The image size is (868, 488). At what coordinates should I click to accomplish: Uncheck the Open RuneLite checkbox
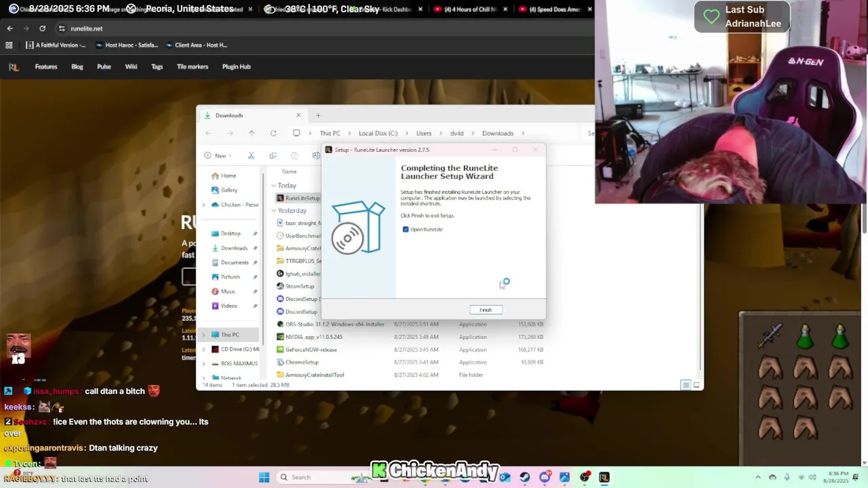(x=406, y=229)
